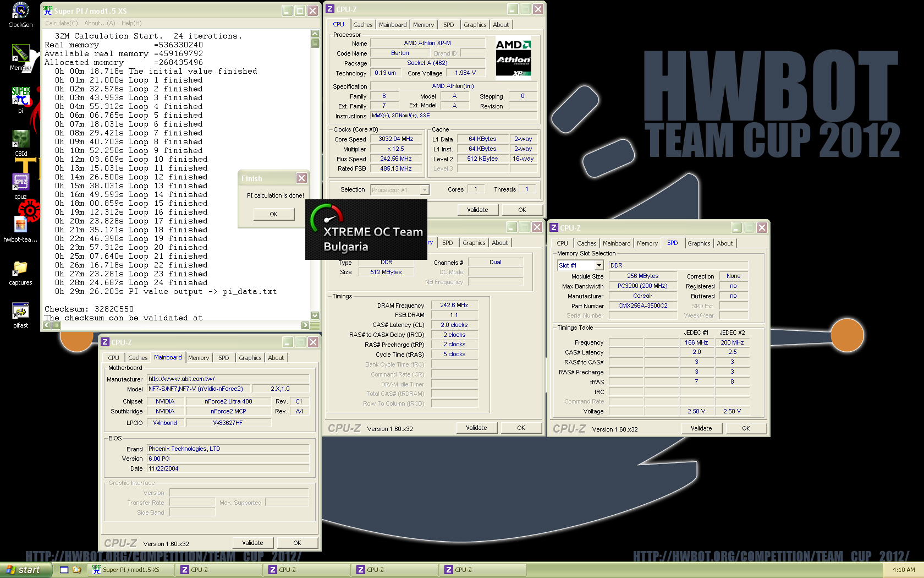Open the ClockGen desktop icon
This screenshot has width=924, height=578.
tap(20, 15)
